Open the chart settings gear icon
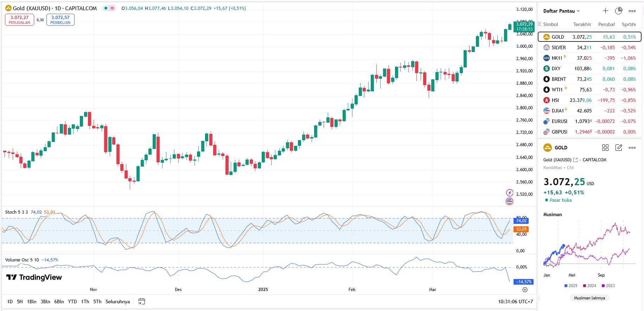Viewport: 644px width, 311px height. coord(525,290)
